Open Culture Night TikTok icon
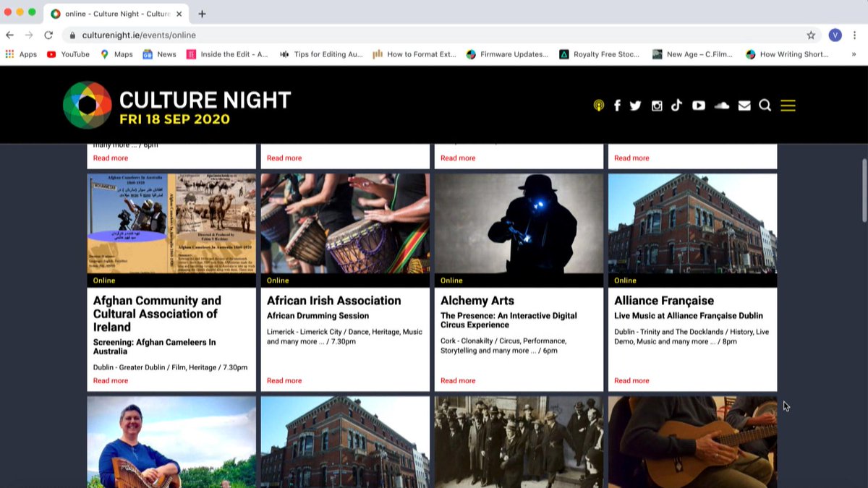 point(676,106)
